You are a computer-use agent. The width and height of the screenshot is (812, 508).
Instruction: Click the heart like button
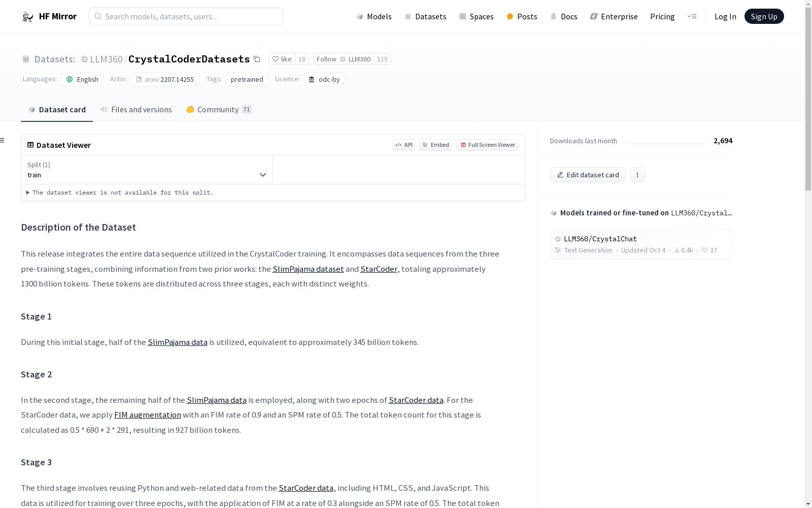pos(282,59)
